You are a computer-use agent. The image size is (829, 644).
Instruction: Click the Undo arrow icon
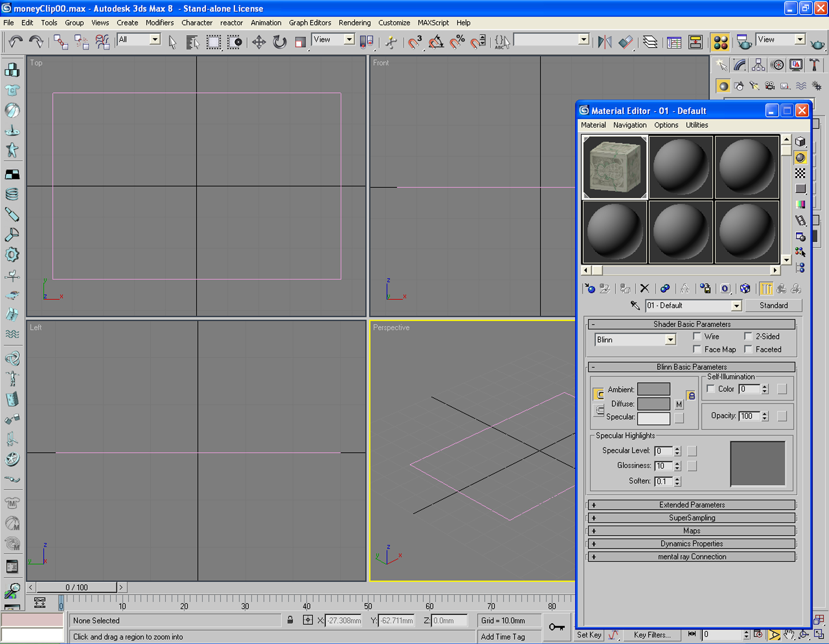coord(16,42)
